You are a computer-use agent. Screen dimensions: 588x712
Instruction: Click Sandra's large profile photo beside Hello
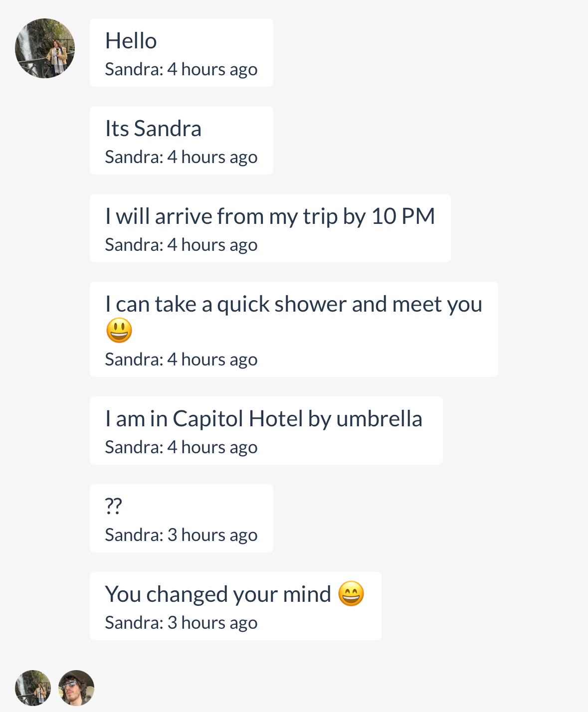point(45,48)
